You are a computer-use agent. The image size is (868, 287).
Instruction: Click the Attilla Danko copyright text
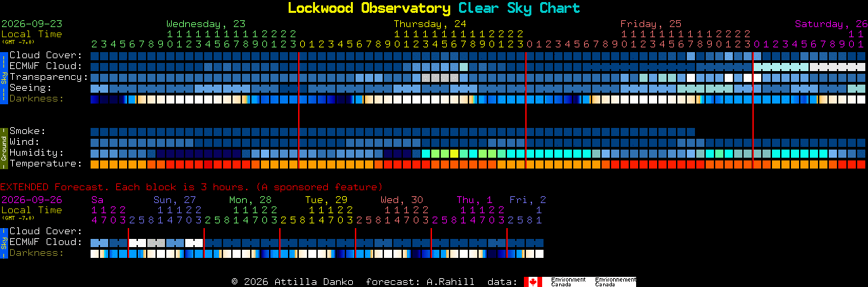(292, 282)
